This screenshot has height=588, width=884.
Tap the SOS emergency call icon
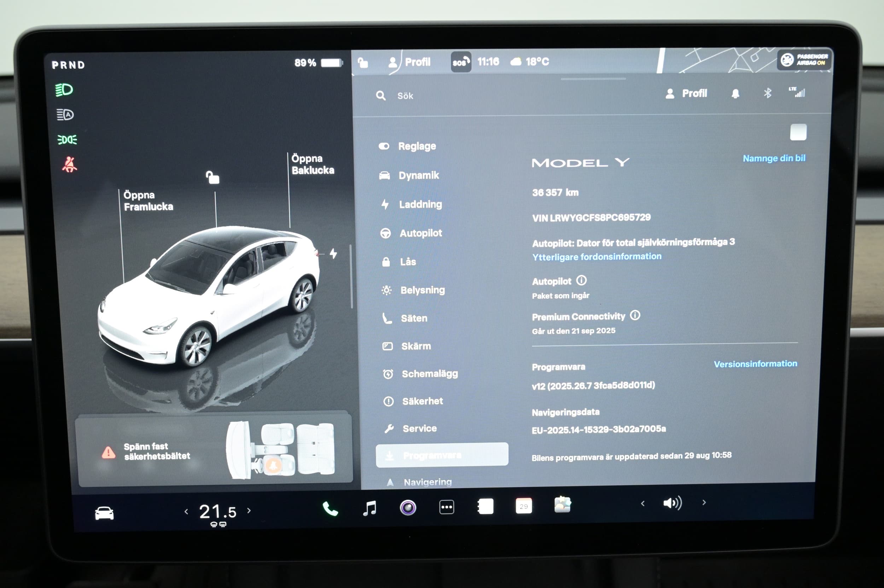click(461, 62)
